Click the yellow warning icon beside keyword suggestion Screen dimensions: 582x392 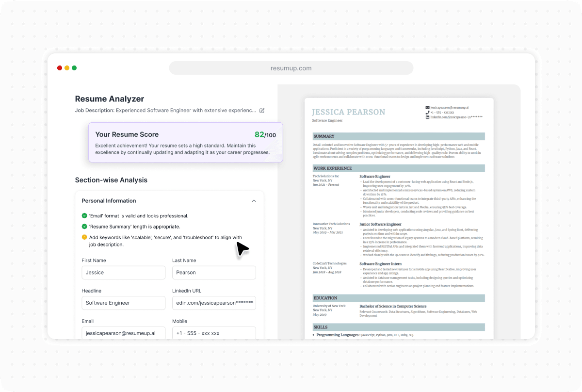click(x=83, y=238)
